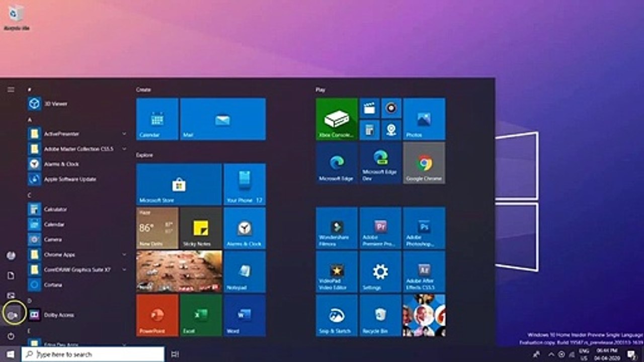Open the small webcam-shaped tile in Play group
This screenshot has height=362, width=644.
click(391, 130)
